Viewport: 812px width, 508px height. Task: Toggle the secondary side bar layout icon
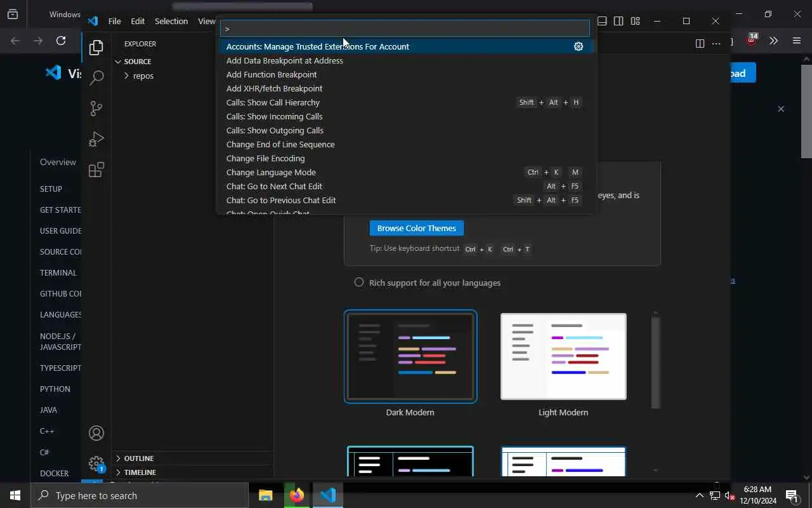[x=619, y=21]
